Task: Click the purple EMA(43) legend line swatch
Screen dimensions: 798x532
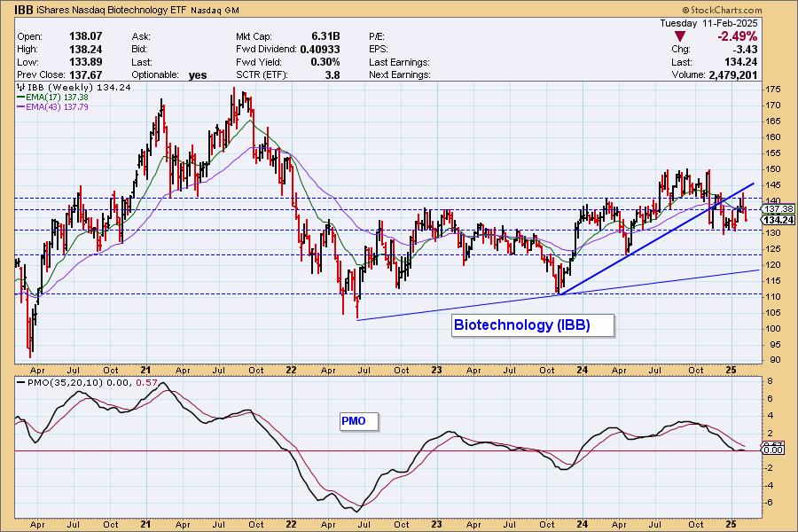Action: pos(21,107)
